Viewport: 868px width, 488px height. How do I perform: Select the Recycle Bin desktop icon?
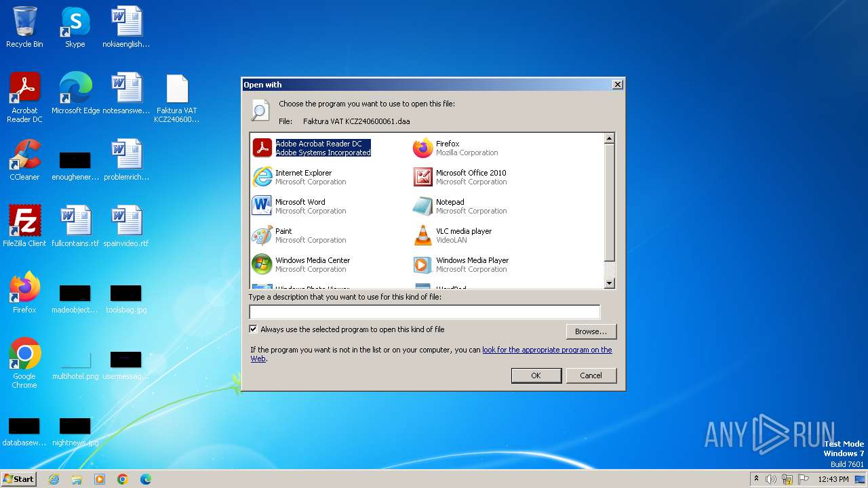coord(24,27)
